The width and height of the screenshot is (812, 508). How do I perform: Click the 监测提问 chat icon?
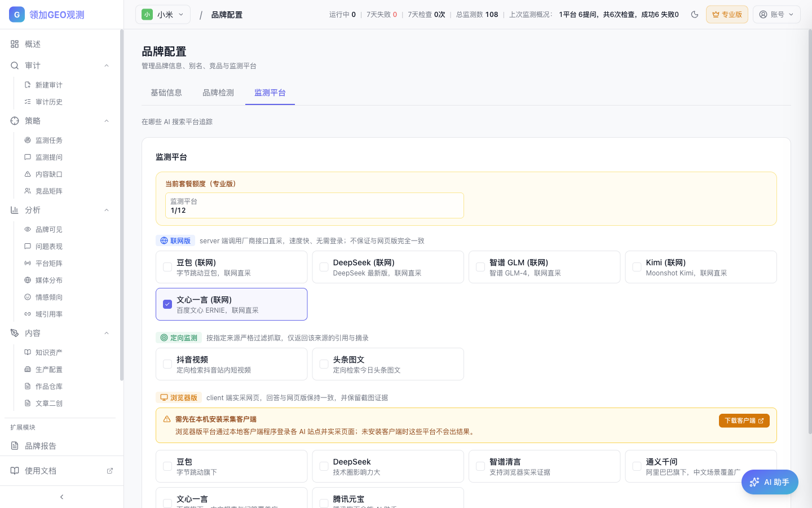click(x=28, y=157)
